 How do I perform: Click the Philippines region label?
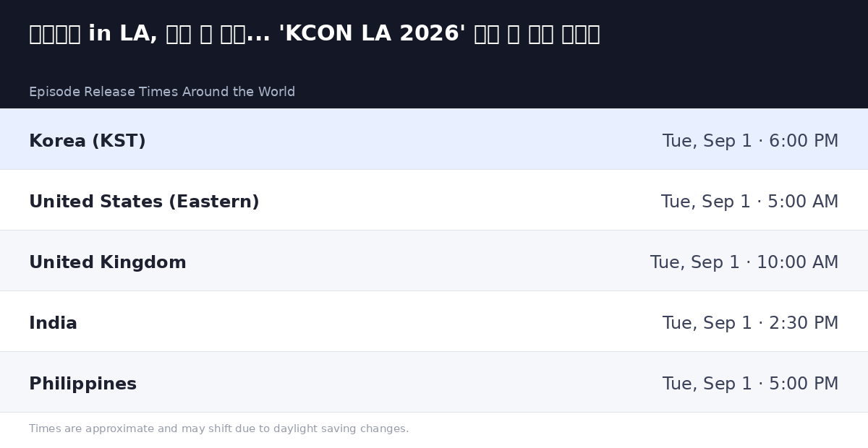coord(82,384)
